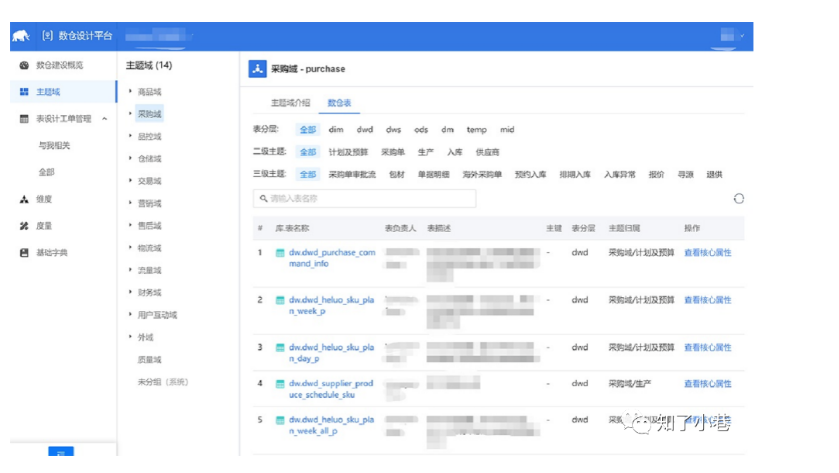The width and height of the screenshot is (839, 473).
Task: Select 财务域 in domain tree
Action: click(149, 292)
